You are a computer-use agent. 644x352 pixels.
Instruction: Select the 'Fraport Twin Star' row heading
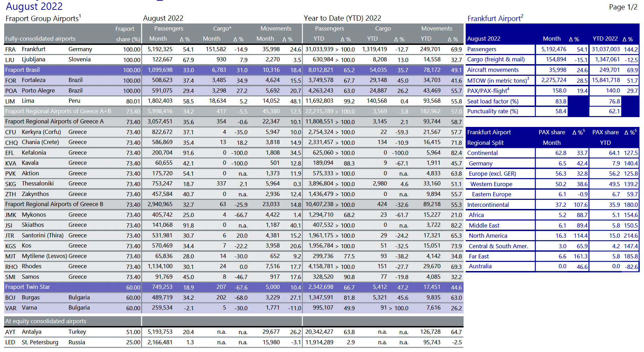point(28,287)
